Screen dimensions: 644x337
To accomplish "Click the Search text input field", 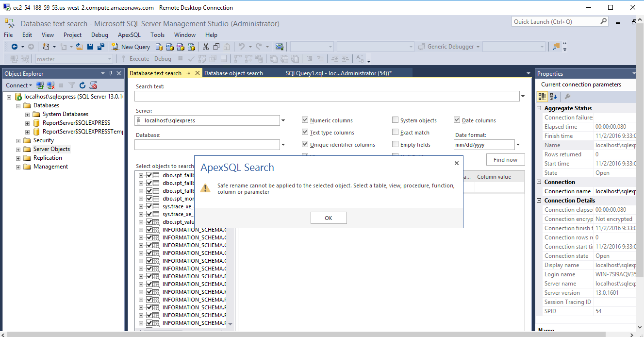I will point(327,96).
